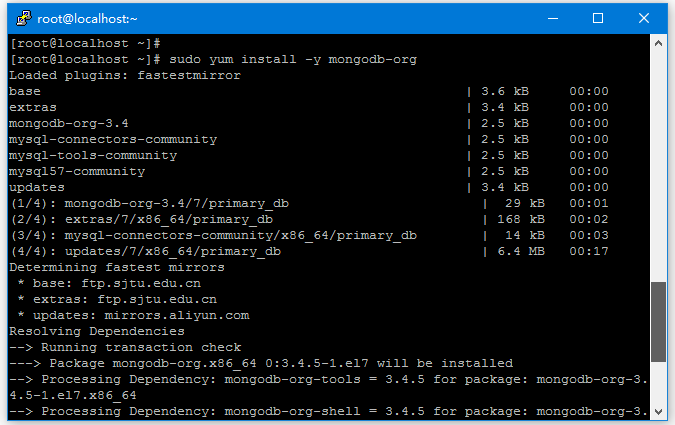Click the mongodb-org-3.4 repository line
Screen dimensions: 675x425
click(x=69, y=123)
